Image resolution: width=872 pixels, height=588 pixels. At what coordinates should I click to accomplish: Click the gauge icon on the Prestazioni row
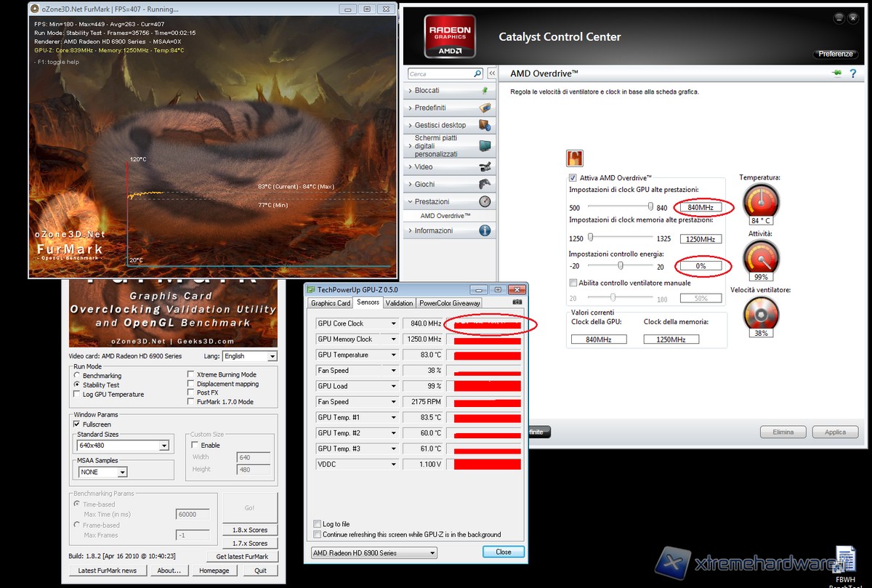coord(485,201)
